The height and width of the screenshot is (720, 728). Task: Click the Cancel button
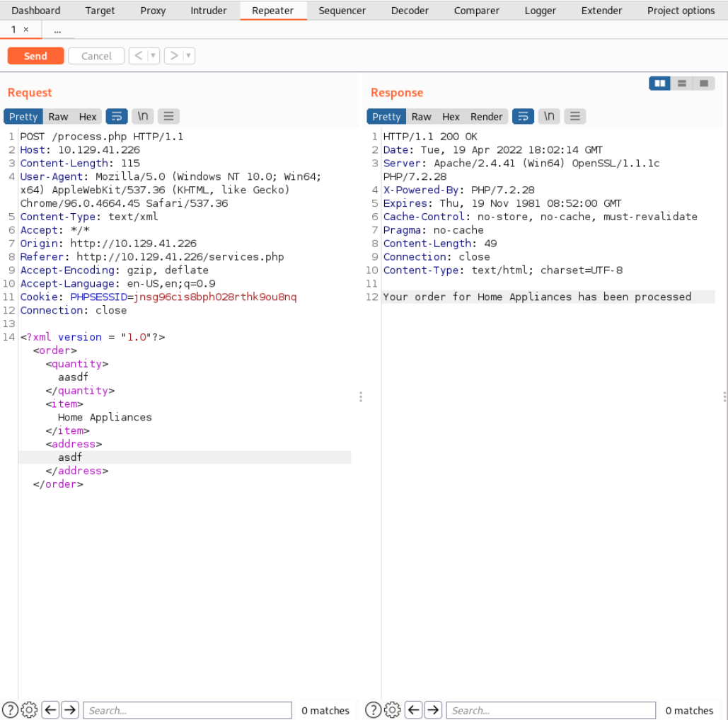pos(96,56)
